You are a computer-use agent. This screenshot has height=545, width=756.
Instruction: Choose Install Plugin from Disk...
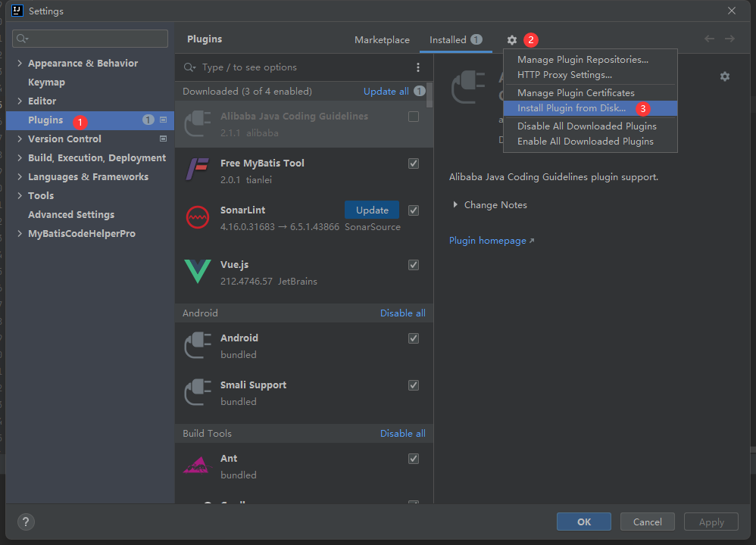coord(590,108)
